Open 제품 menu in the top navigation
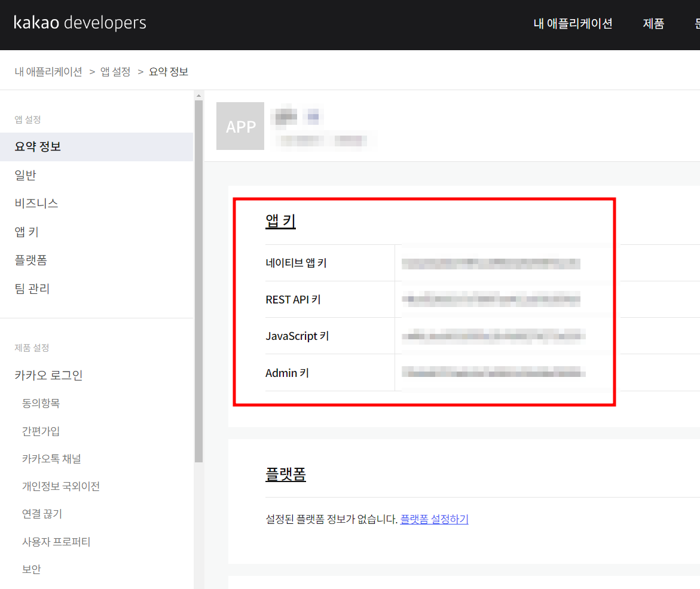Screen dimensions: 700x589 click(x=653, y=24)
